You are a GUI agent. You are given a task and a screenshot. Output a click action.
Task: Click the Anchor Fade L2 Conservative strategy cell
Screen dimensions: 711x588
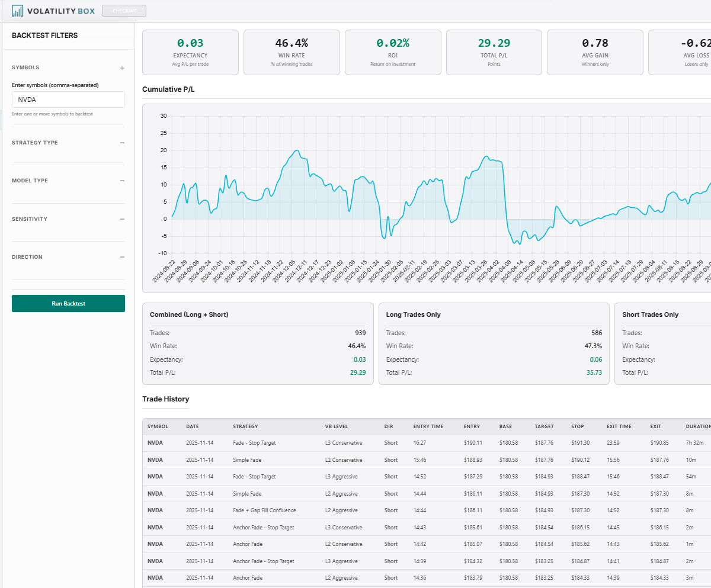coord(248,544)
